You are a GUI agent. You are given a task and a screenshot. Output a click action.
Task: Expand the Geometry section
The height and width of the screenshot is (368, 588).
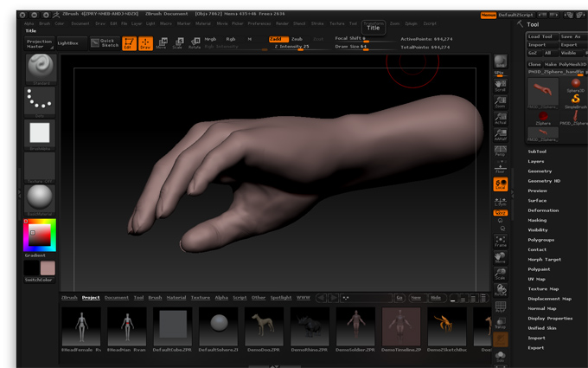coord(540,171)
